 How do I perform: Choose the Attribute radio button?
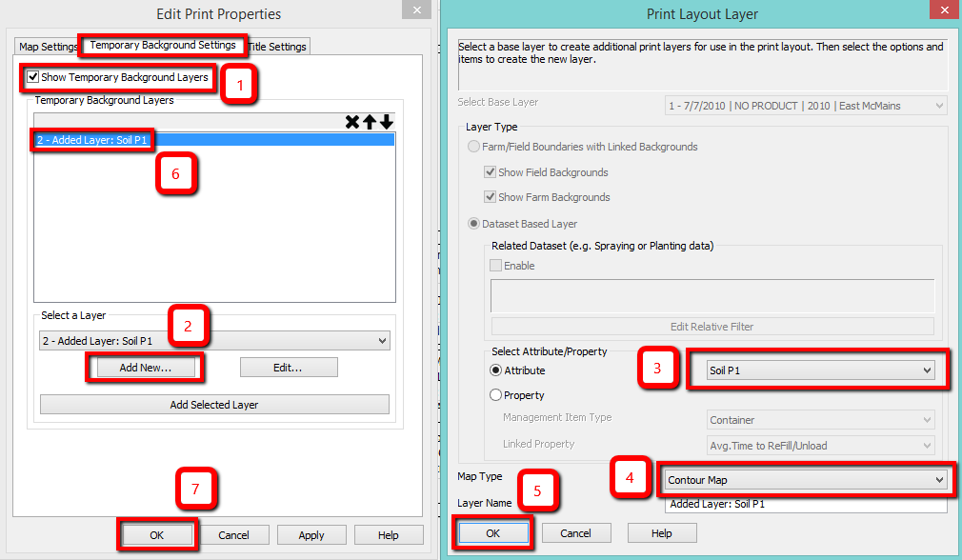[495, 370]
